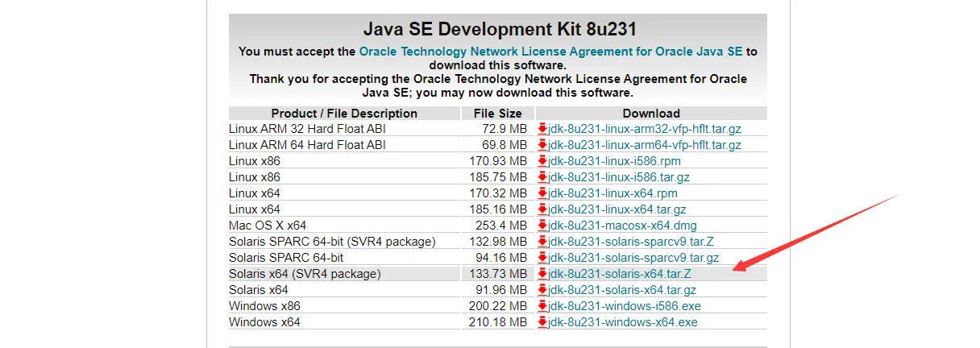The height and width of the screenshot is (348, 980).
Task: Click Mac OS X x64 description
Action: pyautogui.click(x=268, y=226)
